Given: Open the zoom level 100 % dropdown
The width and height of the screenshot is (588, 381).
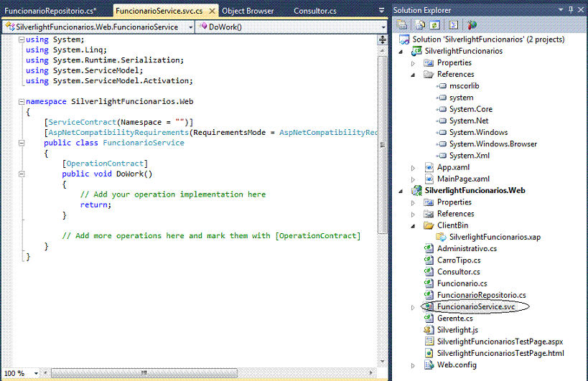Looking at the screenshot, I should [x=36, y=373].
